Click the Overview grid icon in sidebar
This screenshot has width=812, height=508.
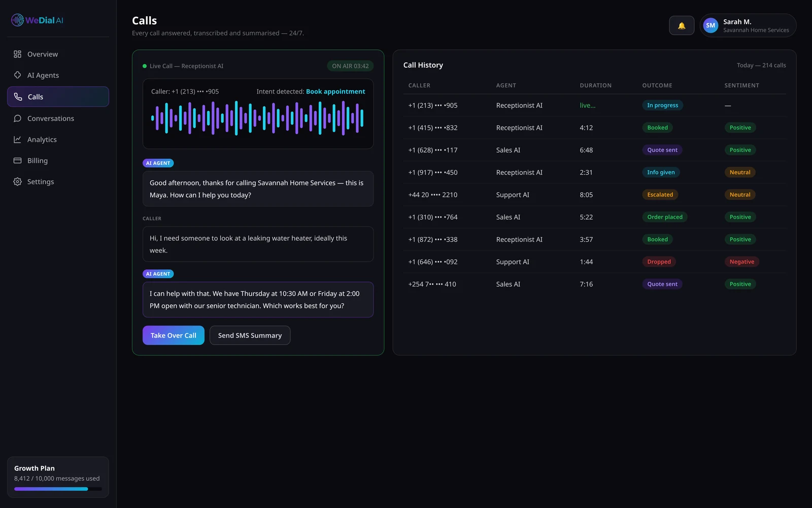(x=17, y=54)
